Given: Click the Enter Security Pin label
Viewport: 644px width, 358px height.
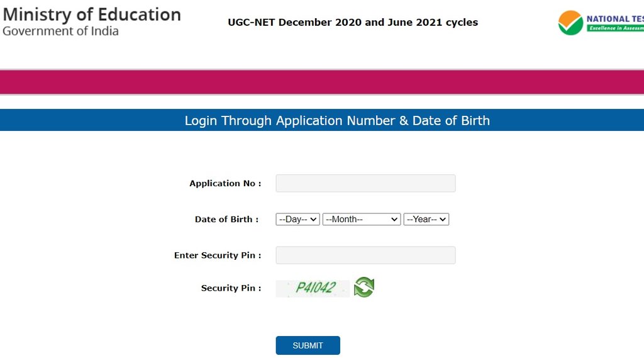Looking at the screenshot, I should click(x=217, y=255).
